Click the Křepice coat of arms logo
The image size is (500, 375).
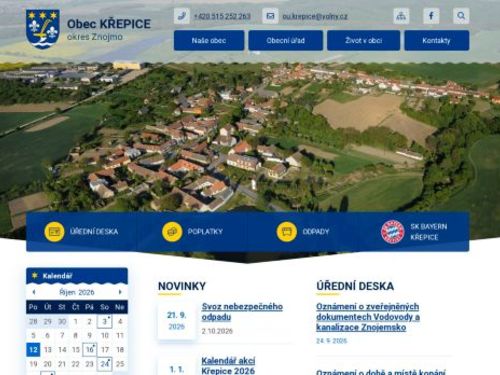tap(43, 29)
